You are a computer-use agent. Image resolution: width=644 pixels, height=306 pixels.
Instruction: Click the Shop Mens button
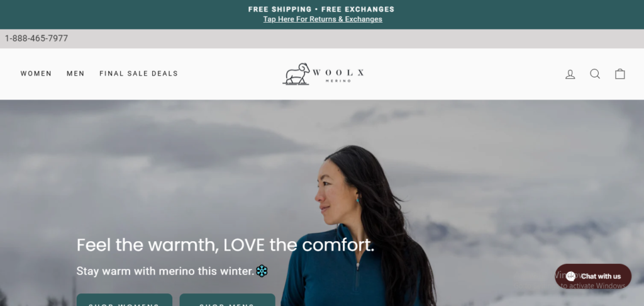coord(227,300)
